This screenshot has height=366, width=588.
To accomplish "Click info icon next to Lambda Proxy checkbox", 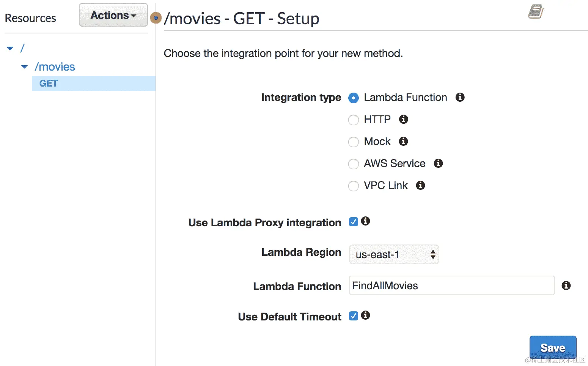I will pos(365,221).
